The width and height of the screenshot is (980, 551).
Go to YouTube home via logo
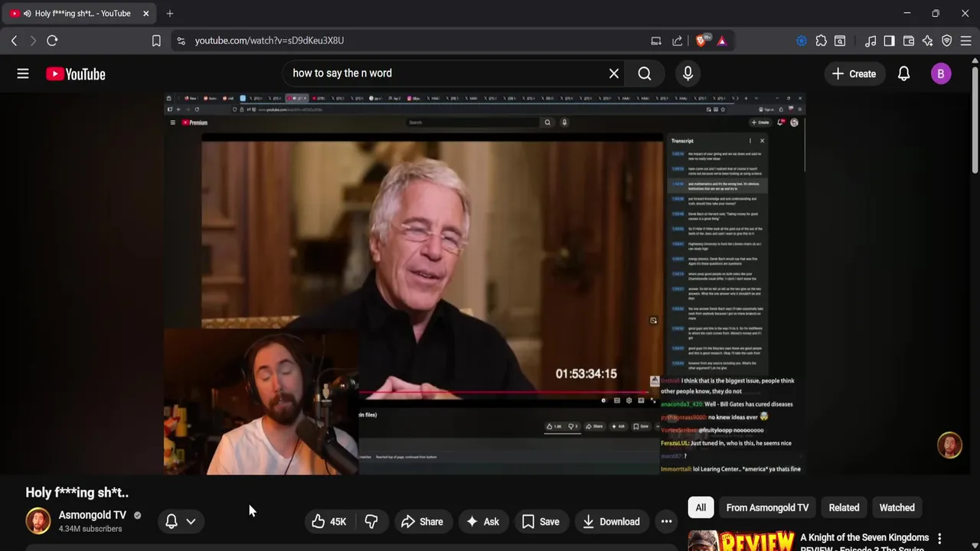(x=75, y=74)
